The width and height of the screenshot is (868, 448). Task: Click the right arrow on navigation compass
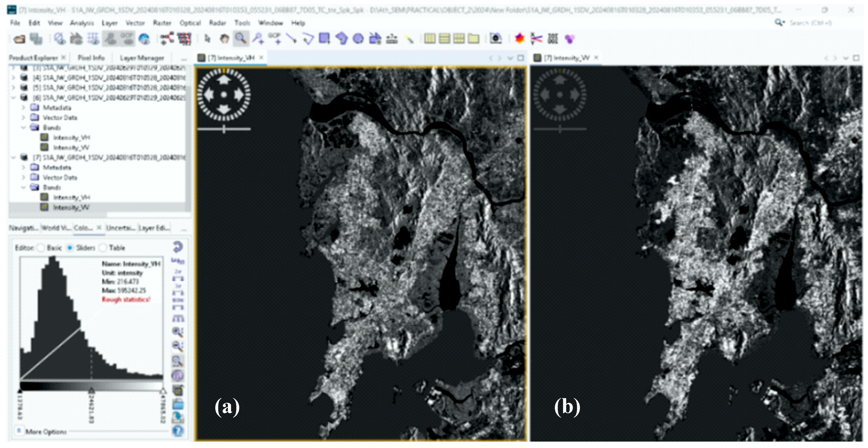click(x=239, y=95)
